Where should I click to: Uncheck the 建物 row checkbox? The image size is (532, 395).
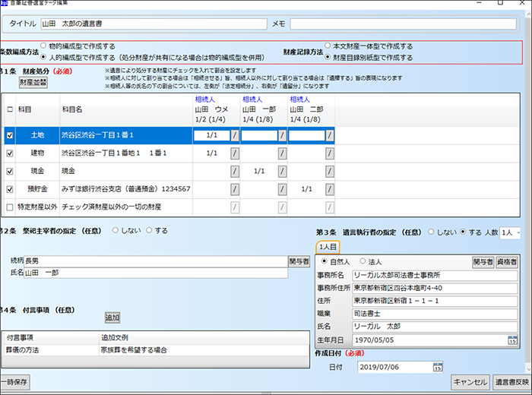(x=10, y=153)
